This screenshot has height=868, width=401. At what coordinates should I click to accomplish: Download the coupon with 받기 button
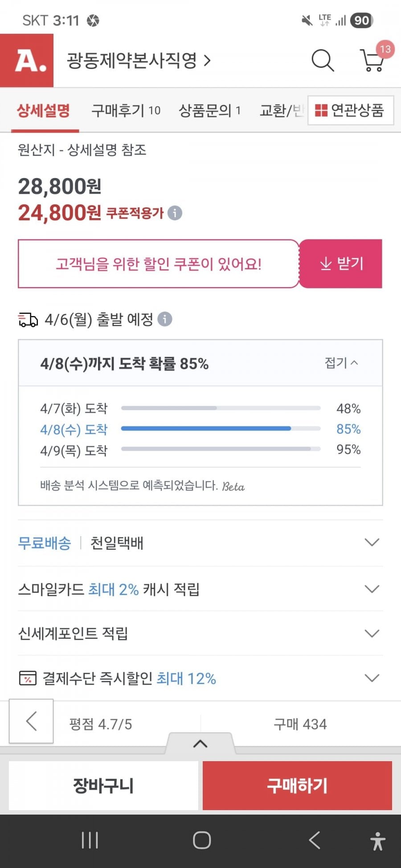pos(341,264)
